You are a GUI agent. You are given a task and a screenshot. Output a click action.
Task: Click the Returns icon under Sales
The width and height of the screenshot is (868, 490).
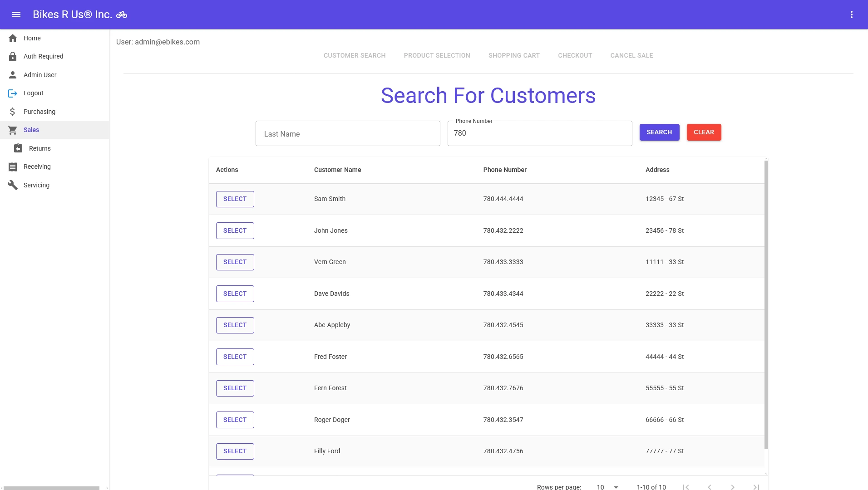(18, 148)
